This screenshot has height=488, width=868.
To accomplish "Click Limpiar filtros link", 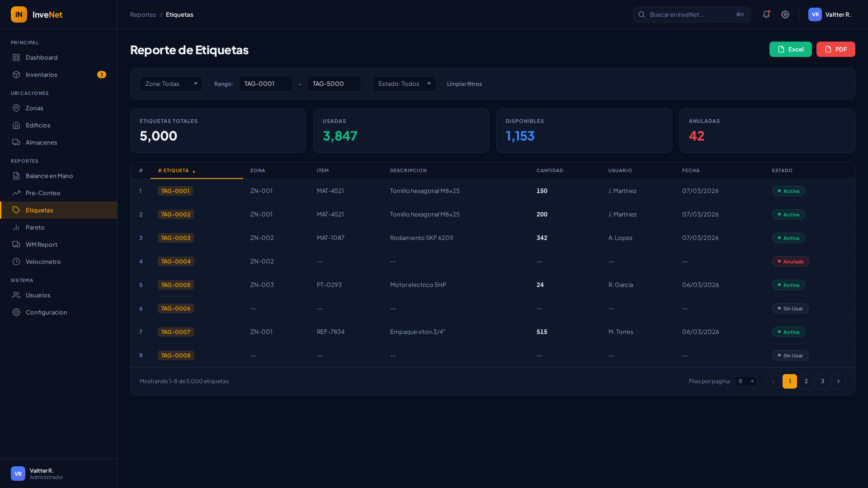I will tap(464, 84).
